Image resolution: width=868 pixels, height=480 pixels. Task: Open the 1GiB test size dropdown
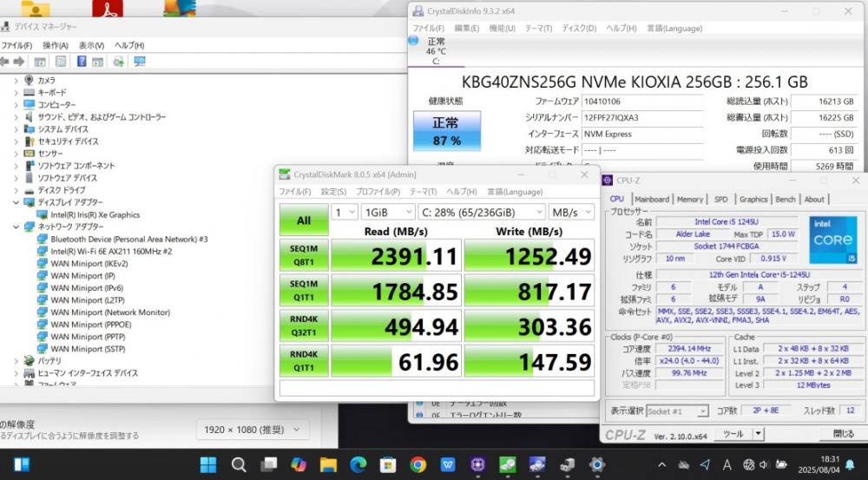tap(388, 212)
